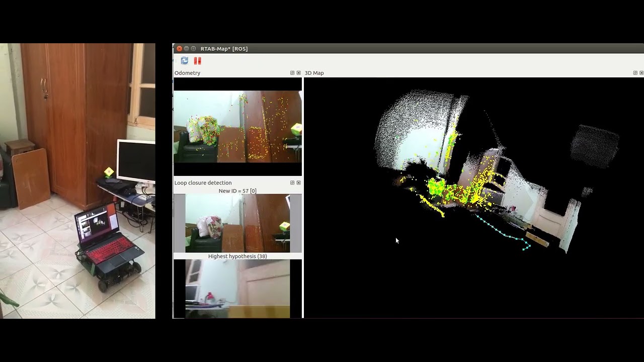Click the Highest hypothesis image
644x362 pixels.
(x=237, y=289)
